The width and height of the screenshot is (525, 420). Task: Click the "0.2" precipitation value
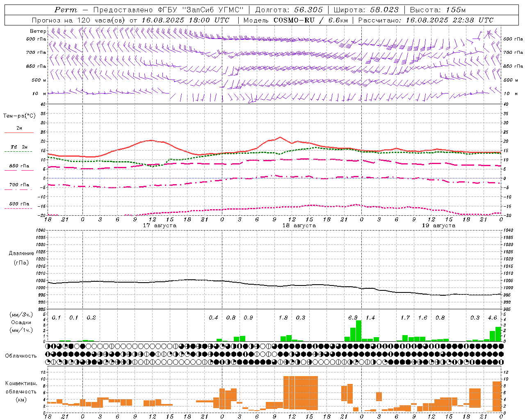(x=91, y=318)
